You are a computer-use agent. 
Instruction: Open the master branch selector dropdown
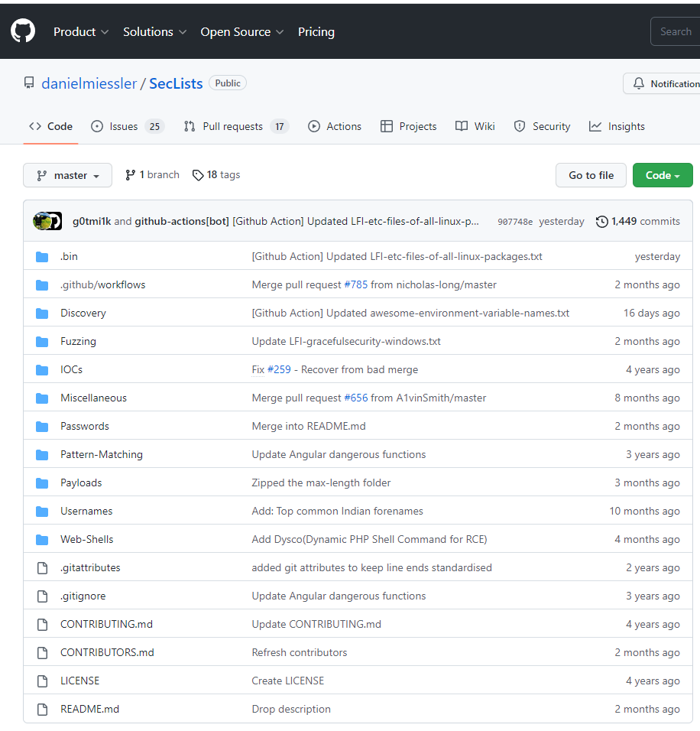67,175
